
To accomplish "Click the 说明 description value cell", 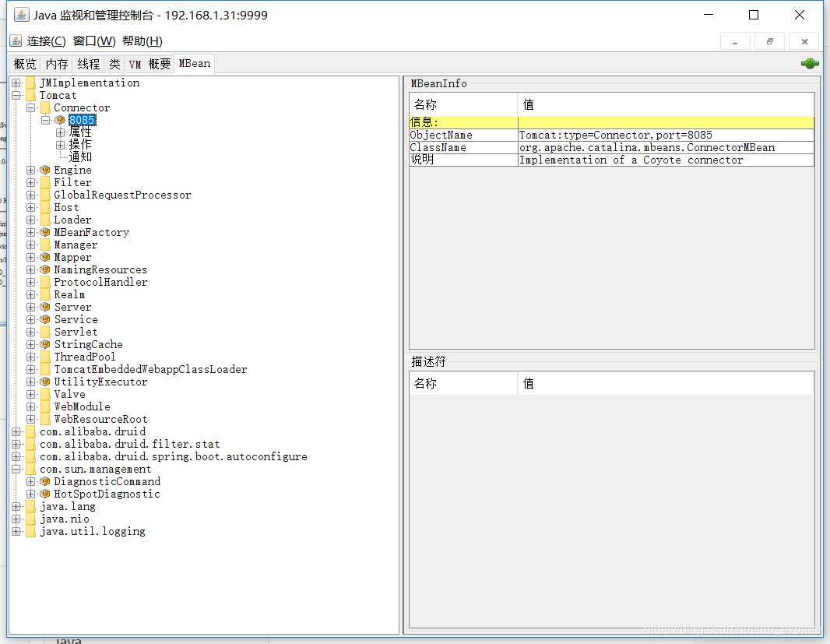I will [666, 160].
